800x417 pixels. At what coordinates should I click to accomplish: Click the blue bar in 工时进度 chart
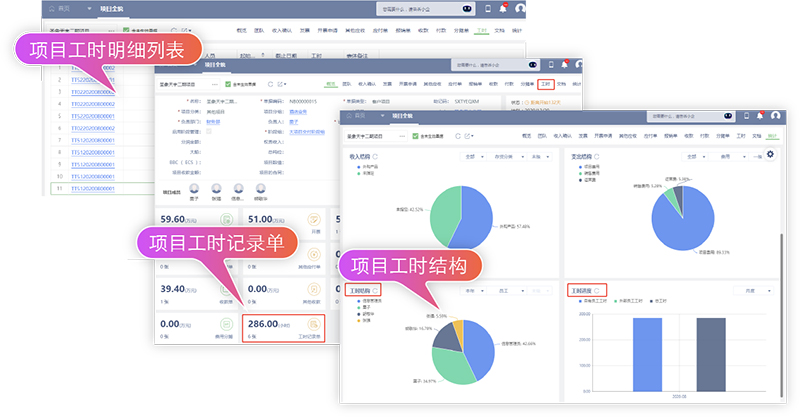click(647, 354)
